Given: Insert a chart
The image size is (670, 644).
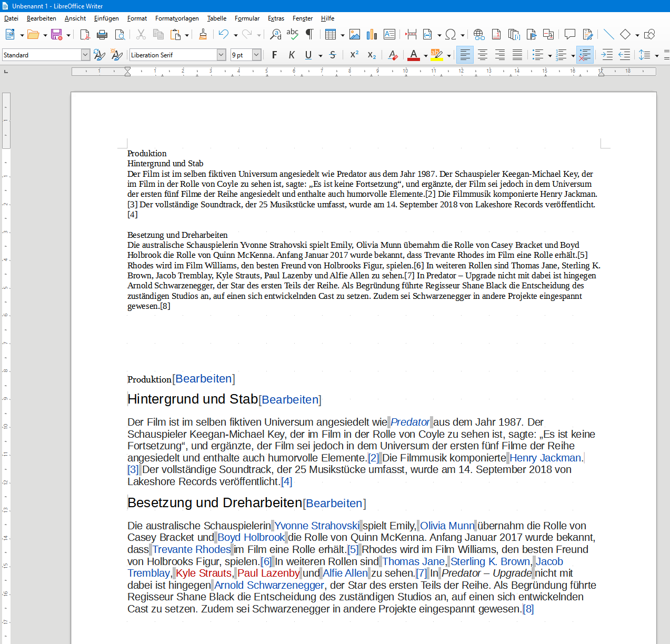Looking at the screenshot, I should 372,35.
